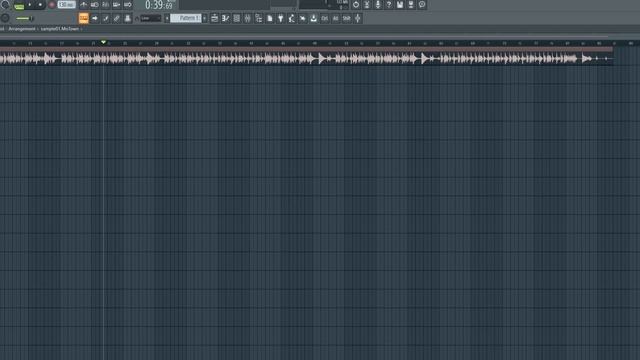
Task: Start one-click audio recording microphone icon
Action: [x=378, y=5]
